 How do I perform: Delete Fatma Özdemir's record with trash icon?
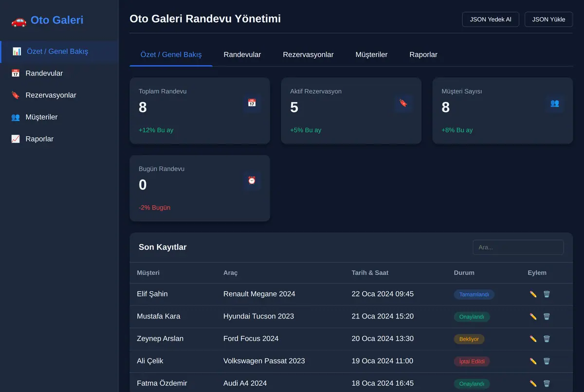547,384
